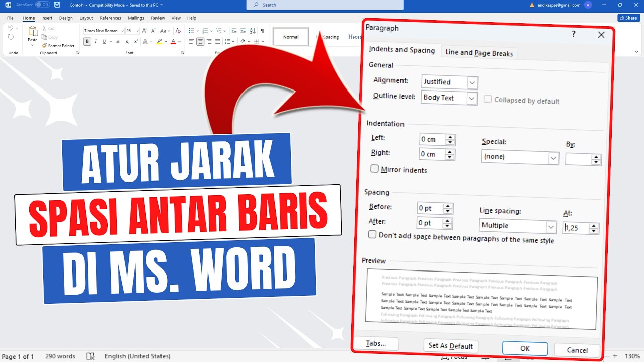Click the Clear All Formatting icon
This screenshot has height=362, width=644.
tap(178, 31)
